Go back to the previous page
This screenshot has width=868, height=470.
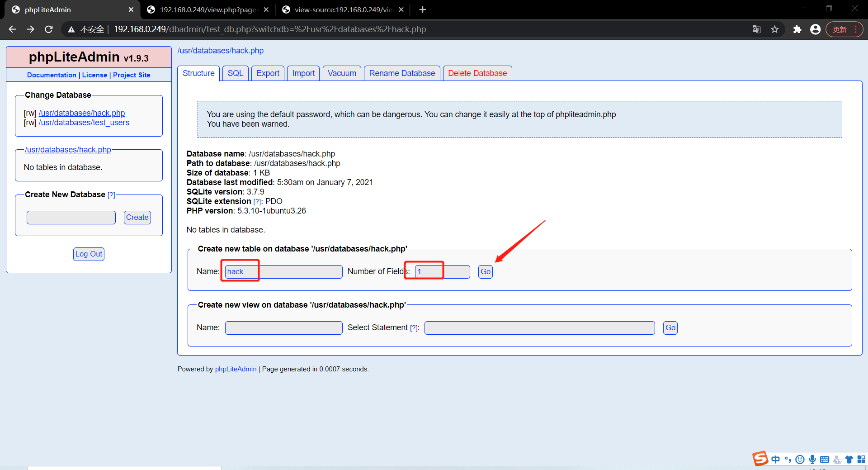pyautogui.click(x=13, y=29)
